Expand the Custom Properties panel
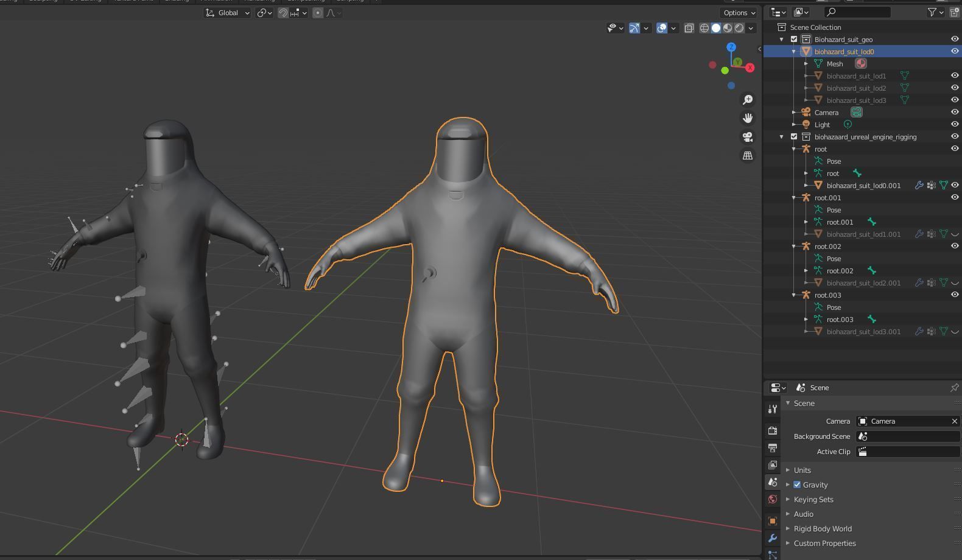This screenshot has width=962, height=560. [x=824, y=543]
